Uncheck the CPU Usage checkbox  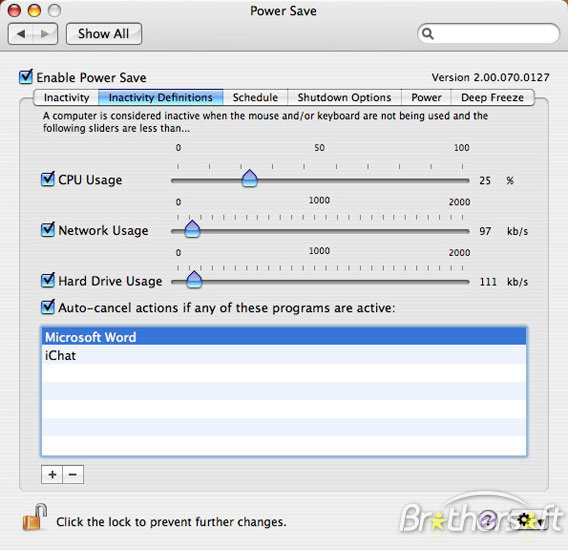48,179
